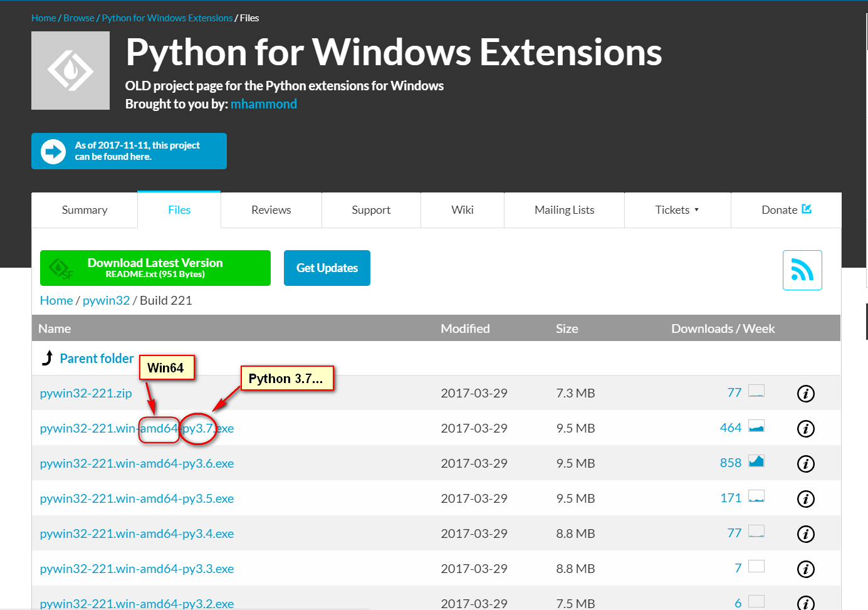
Task: Click the project logo icon
Action: pyautogui.click(x=70, y=70)
